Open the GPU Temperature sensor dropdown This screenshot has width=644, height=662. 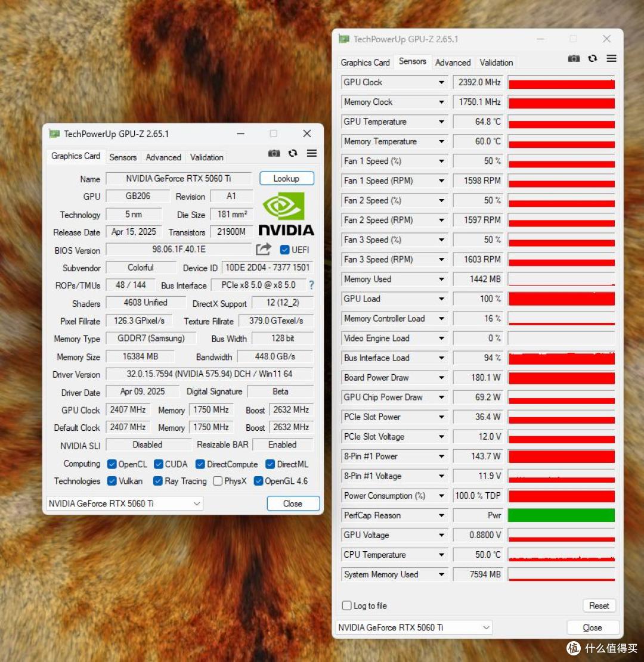[x=441, y=122]
